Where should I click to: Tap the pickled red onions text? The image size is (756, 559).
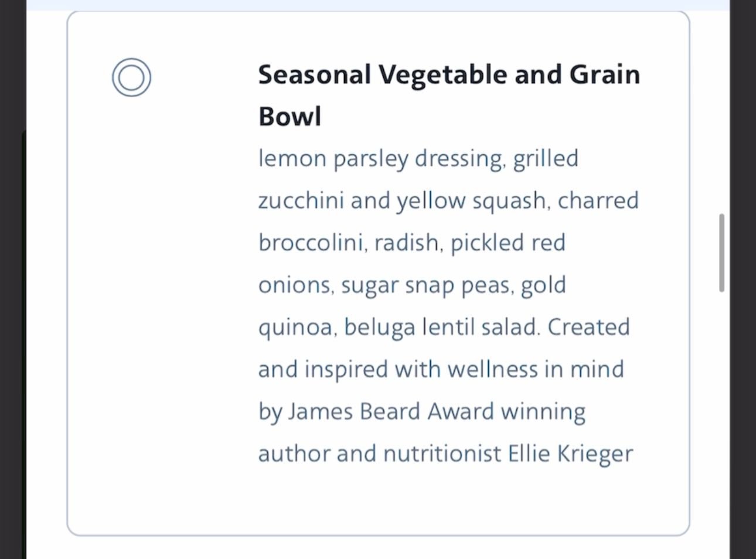click(508, 242)
